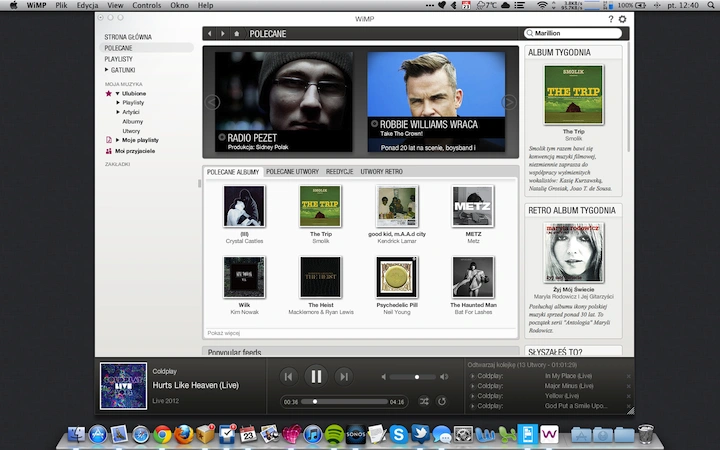This screenshot has width=720, height=450.
Task: Click the back arrow in navigation bar
Action: coord(210,34)
